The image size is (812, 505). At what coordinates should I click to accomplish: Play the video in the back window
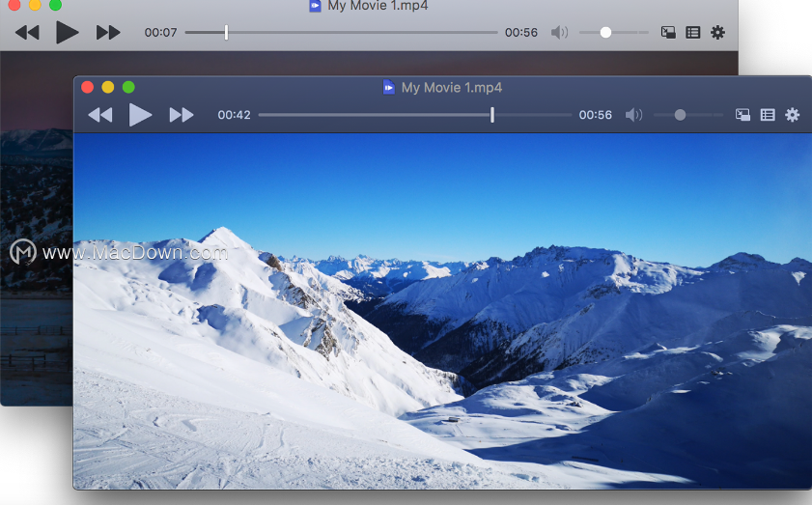tap(68, 33)
